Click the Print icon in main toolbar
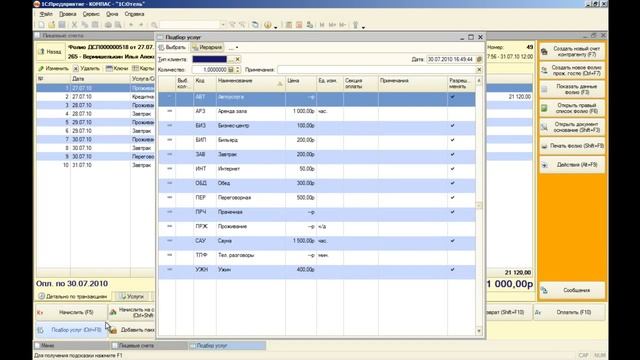This screenshot has height=360, width=640. (x=108, y=25)
